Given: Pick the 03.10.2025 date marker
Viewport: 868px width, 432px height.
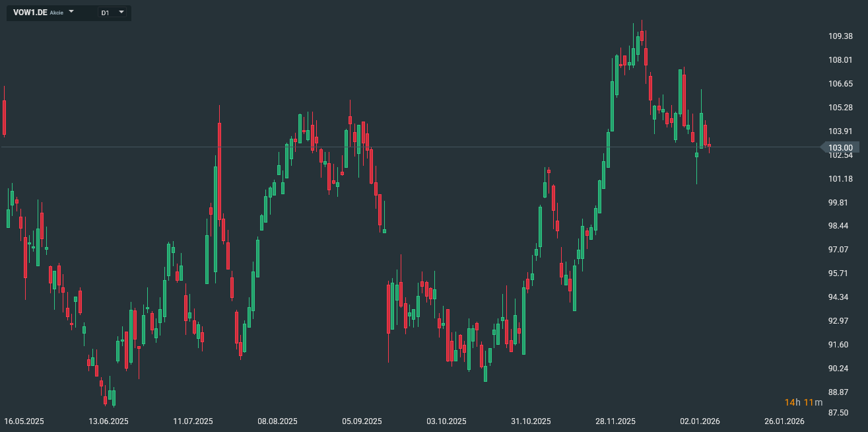Looking at the screenshot, I should coord(446,421).
